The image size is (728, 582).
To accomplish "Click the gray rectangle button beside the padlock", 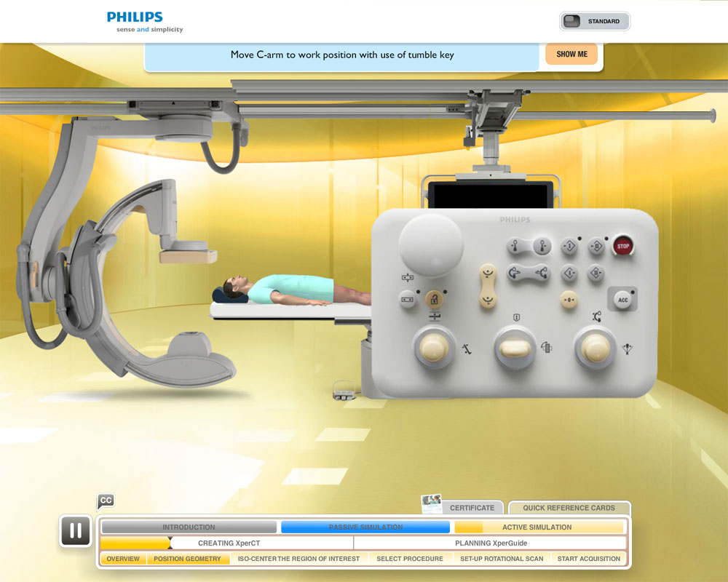I will pyautogui.click(x=407, y=300).
